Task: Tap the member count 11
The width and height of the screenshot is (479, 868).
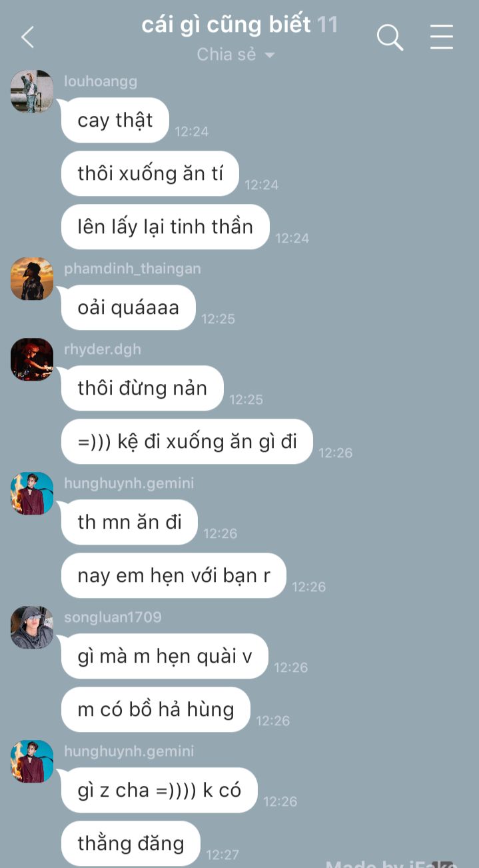Action: [x=327, y=25]
